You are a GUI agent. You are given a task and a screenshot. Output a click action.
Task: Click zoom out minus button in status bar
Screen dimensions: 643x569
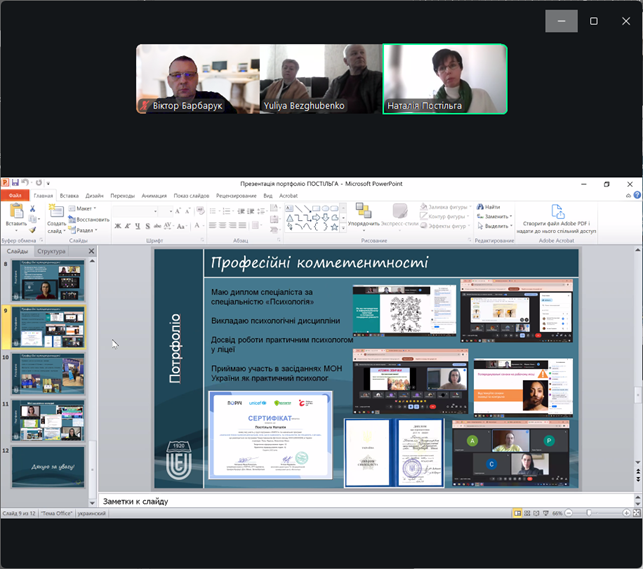pyautogui.click(x=568, y=513)
